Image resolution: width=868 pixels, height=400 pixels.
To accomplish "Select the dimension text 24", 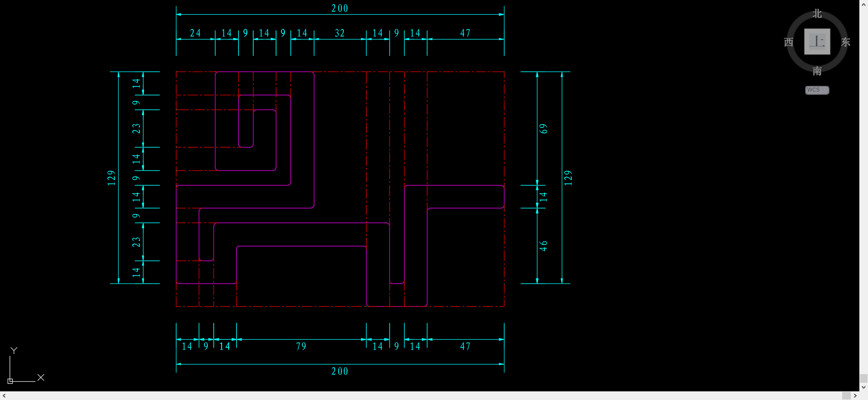I will [195, 33].
